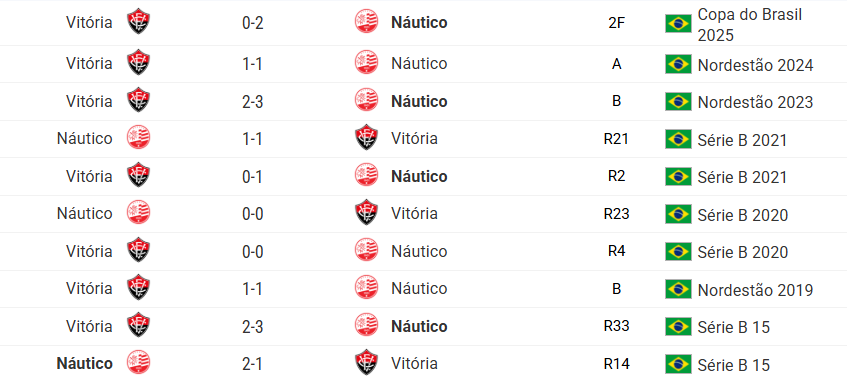Open the 2-1 score of the R14 match
This screenshot has height=377, width=847.
(x=252, y=363)
